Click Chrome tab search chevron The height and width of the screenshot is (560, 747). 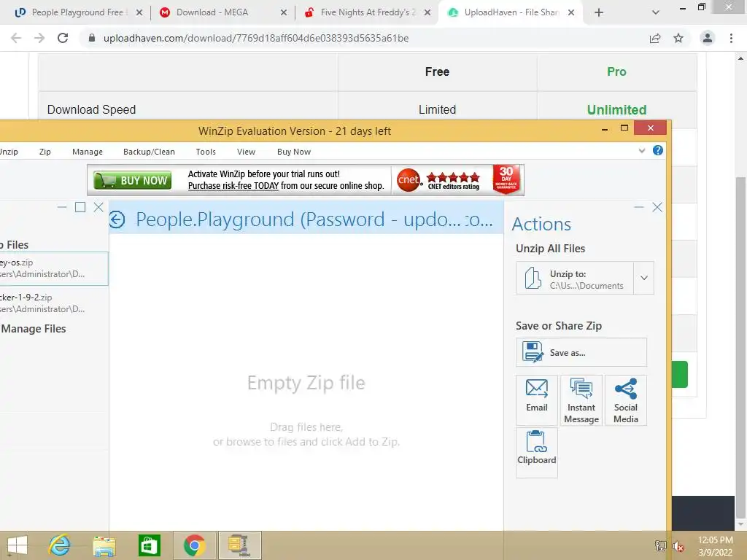[x=656, y=13]
